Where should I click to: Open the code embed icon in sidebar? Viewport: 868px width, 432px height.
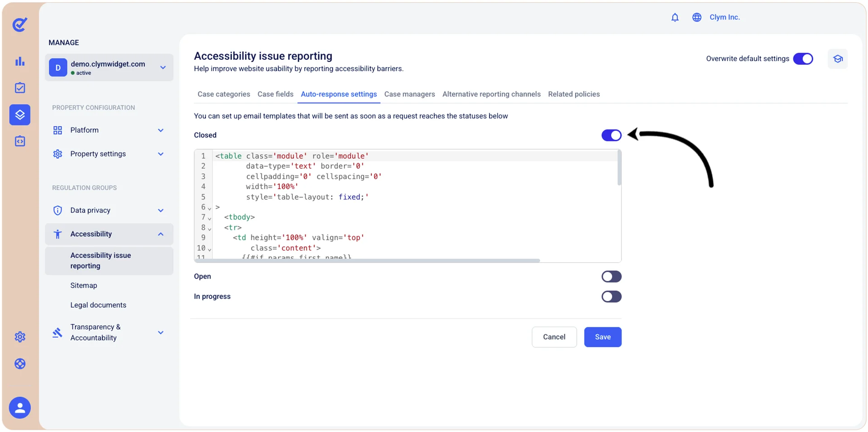[20, 141]
